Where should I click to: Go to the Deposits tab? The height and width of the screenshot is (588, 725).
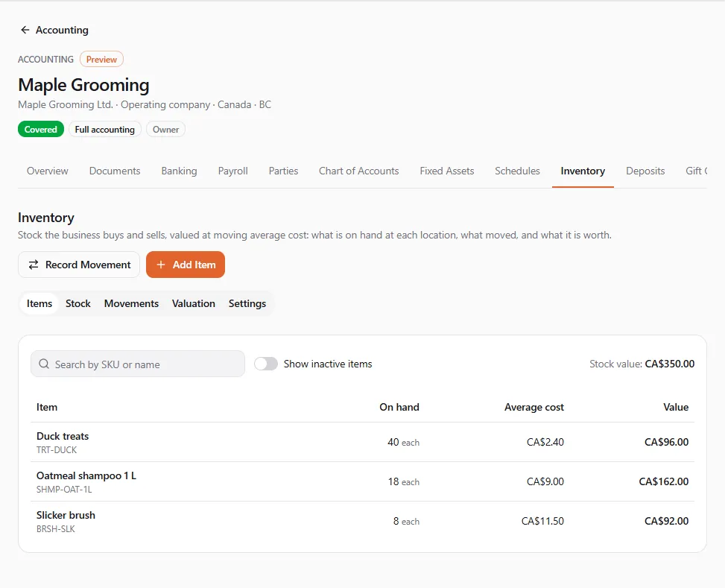(645, 171)
